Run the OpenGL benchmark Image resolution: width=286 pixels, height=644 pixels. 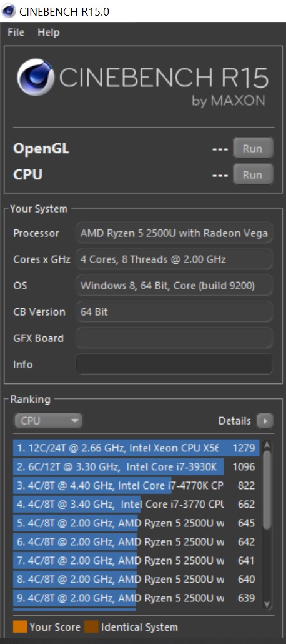click(253, 148)
